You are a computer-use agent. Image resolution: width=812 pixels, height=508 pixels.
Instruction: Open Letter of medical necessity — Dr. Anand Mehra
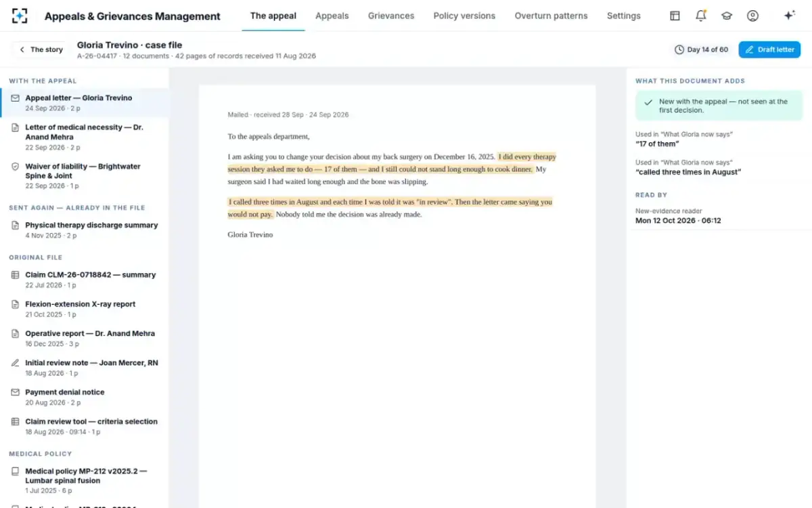click(x=84, y=137)
